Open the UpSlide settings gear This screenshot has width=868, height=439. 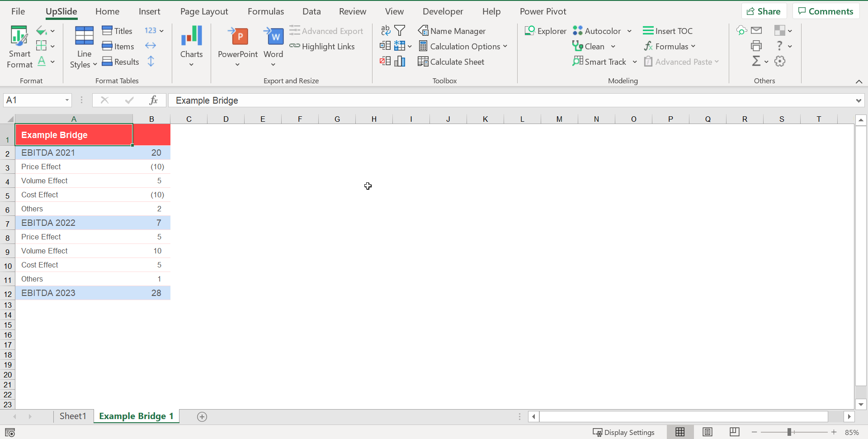pyautogui.click(x=780, y=62)
